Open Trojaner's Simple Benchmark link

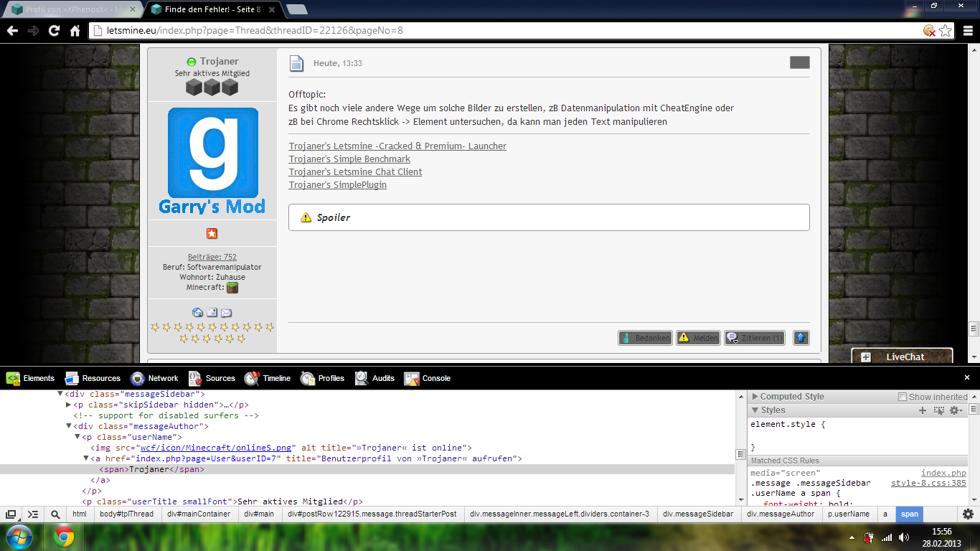tap(349, 159)
